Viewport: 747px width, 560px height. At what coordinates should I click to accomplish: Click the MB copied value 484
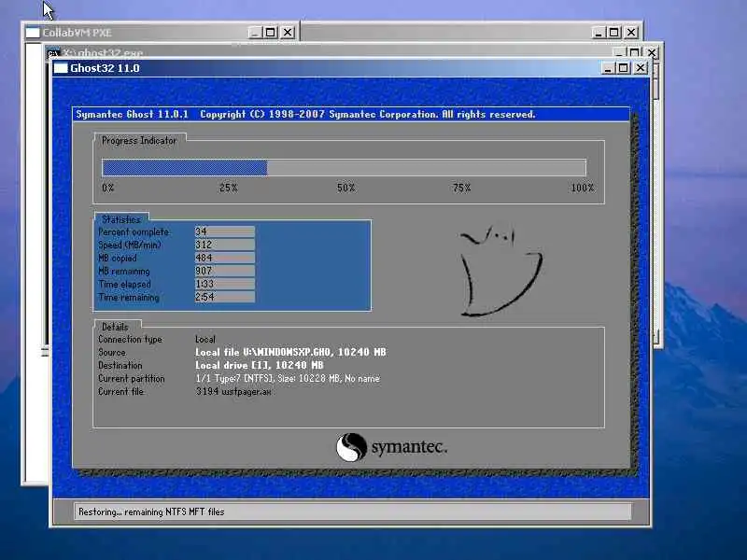[x=225, y=258]
